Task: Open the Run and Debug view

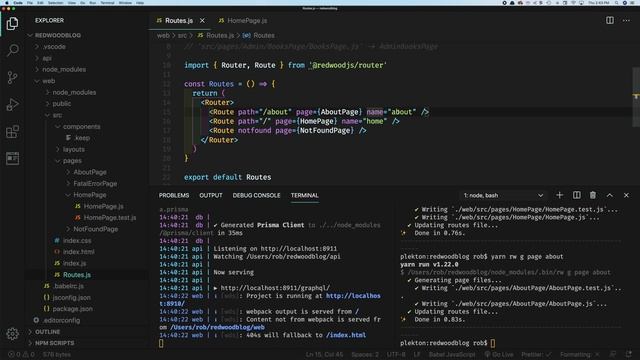Action: point(12,104)
